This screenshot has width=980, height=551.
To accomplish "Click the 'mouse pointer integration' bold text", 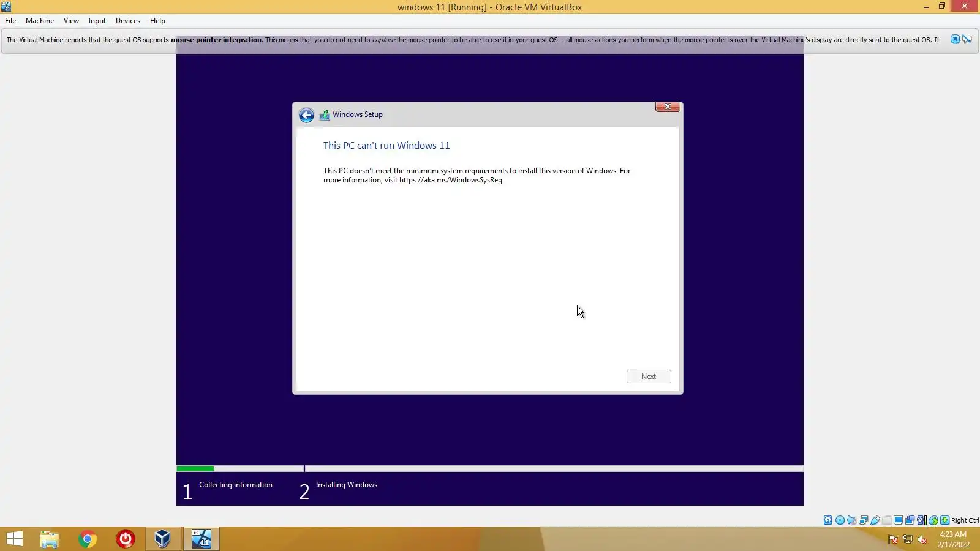I will pyautogui.click(x=217, y=40).
